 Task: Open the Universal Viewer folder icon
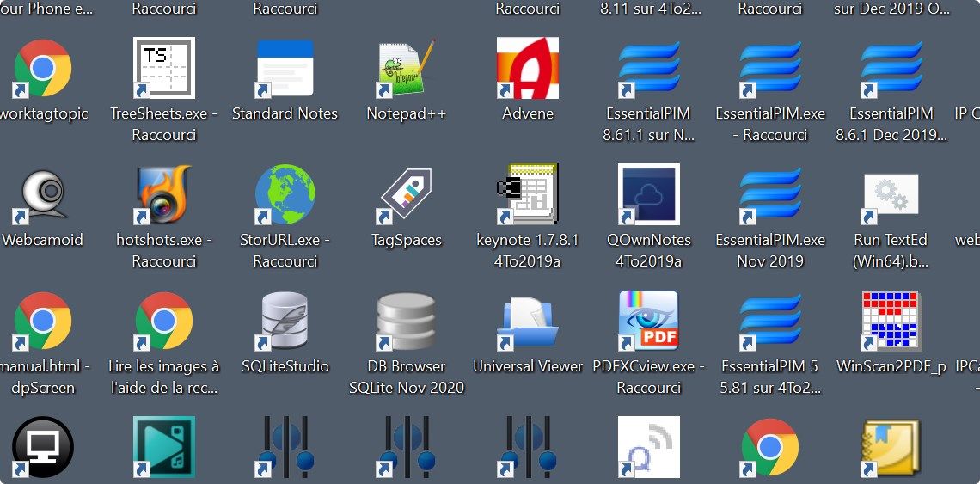click(528, 321)
